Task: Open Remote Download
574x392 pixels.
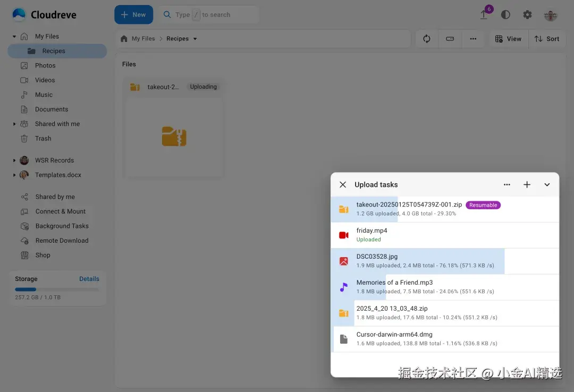Action: pos(62,241)
